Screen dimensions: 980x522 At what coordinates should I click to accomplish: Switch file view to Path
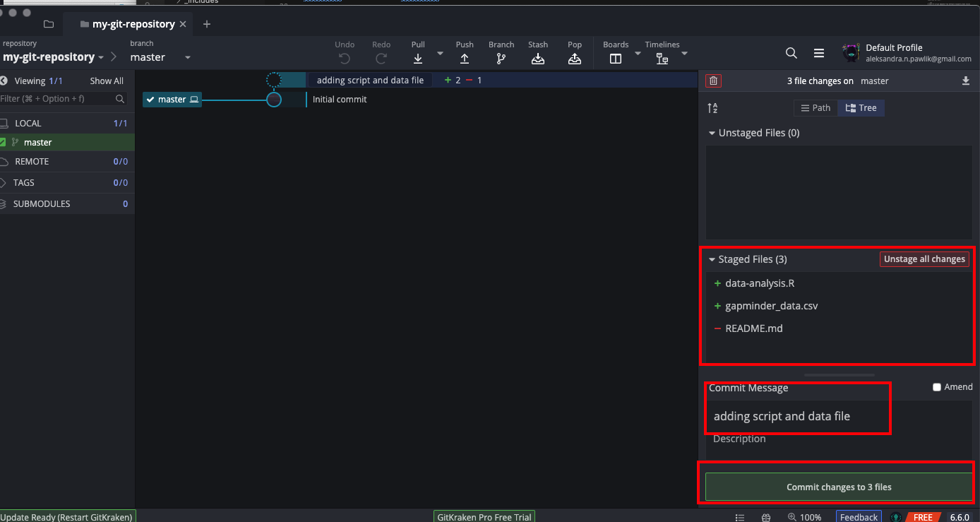point(815,108)
